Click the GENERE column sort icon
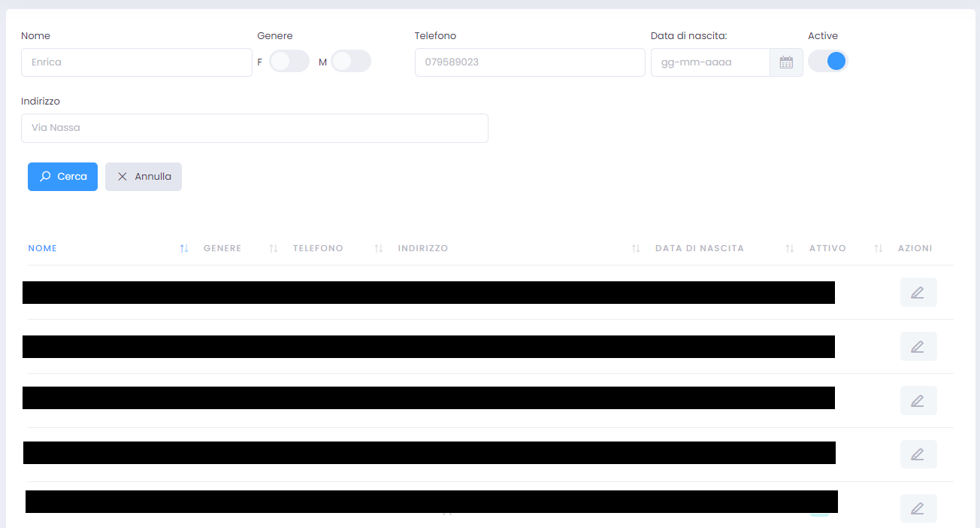The image size is (980, 528). point(272,248)
